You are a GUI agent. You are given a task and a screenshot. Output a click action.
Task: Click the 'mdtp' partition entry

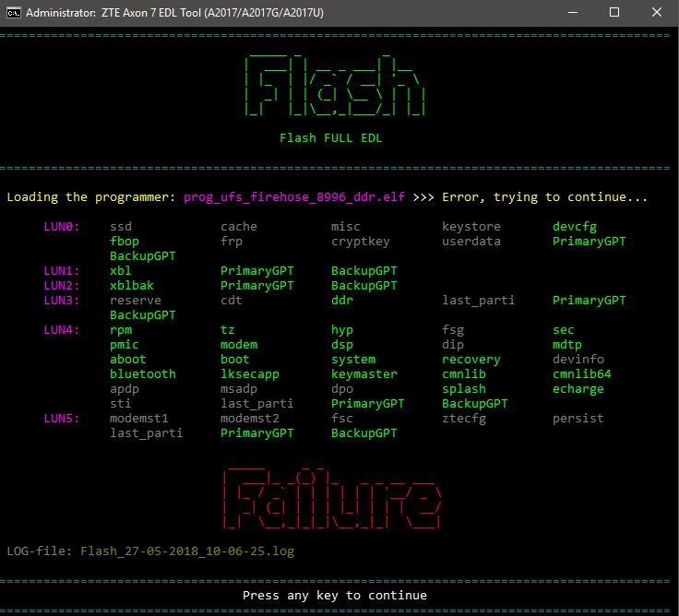click(567, 345)
